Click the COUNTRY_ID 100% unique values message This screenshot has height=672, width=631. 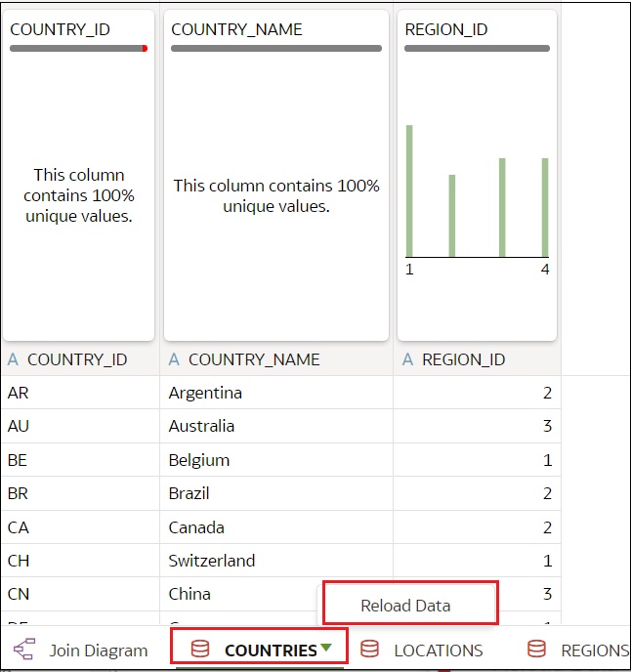tap(79, 195)
